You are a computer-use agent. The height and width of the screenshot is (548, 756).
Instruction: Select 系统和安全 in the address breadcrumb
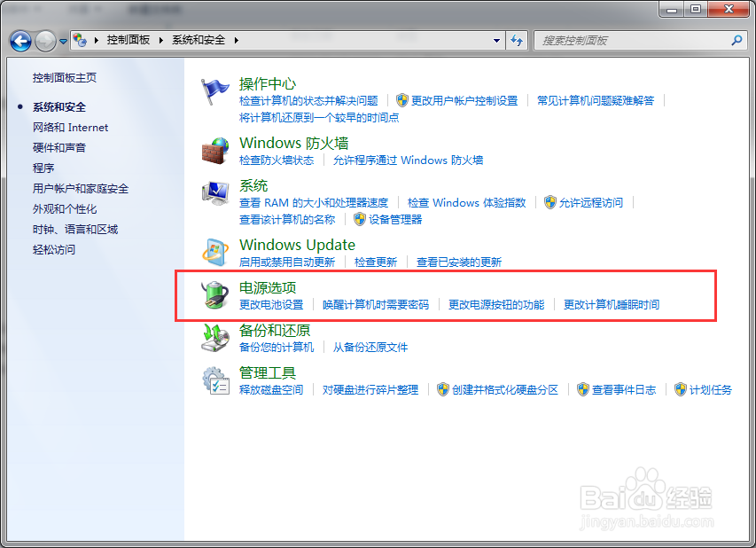click(x=199, y=40)
